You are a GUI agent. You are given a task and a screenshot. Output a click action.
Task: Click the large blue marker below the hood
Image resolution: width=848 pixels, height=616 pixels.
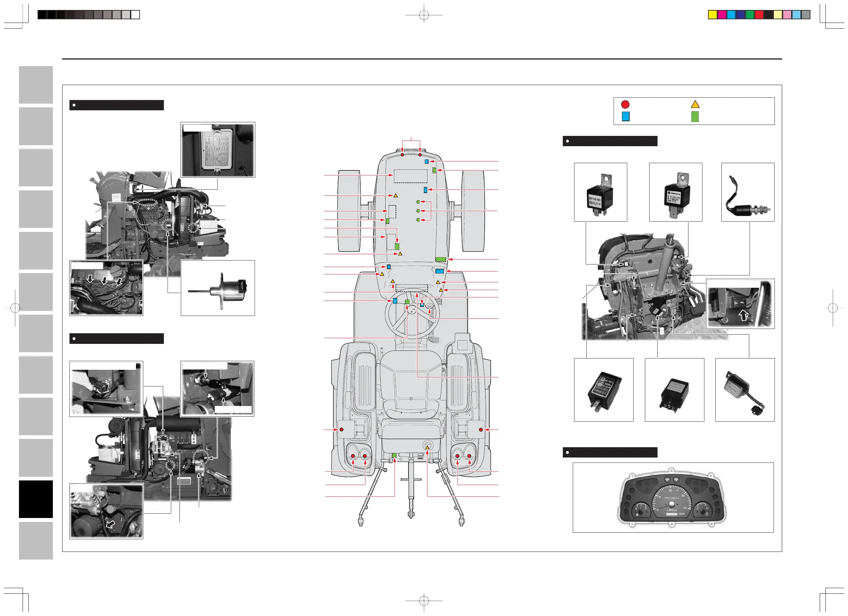(x=440, y=271)
